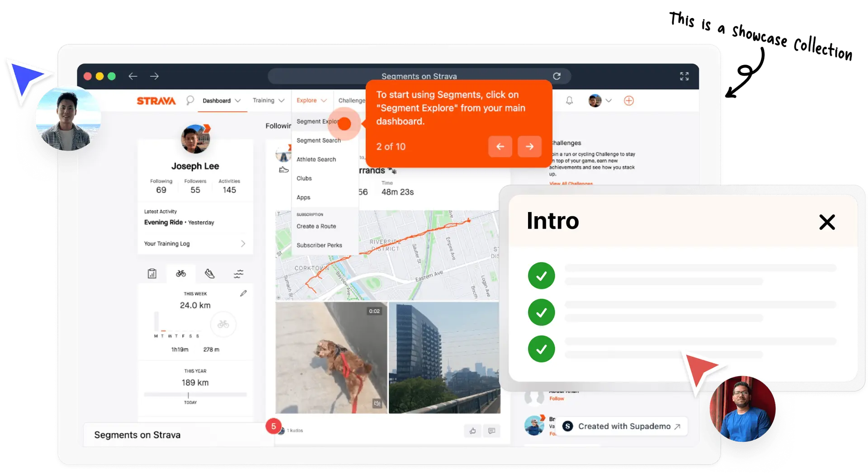The width and height of the screenshot is (868, 473).
Task: Expand the Training menu
Action: point(269,100)
